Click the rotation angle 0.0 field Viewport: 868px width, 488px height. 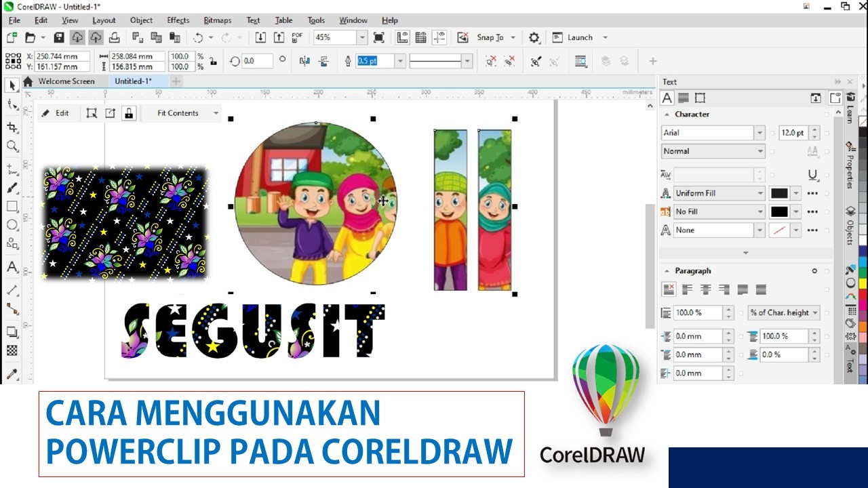point(258,61)
